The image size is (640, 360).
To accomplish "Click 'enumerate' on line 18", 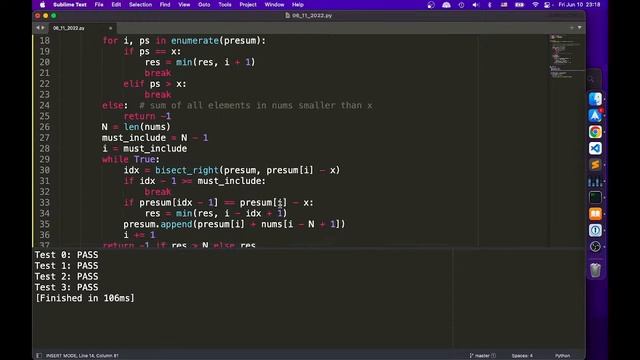I will (x=195, y=41).
